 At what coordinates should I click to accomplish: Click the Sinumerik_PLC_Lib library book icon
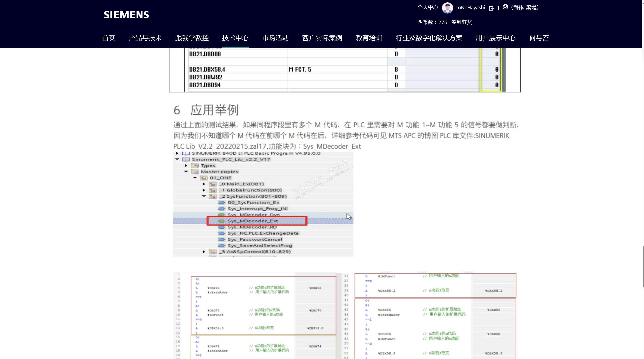click(x=186, y=159)
